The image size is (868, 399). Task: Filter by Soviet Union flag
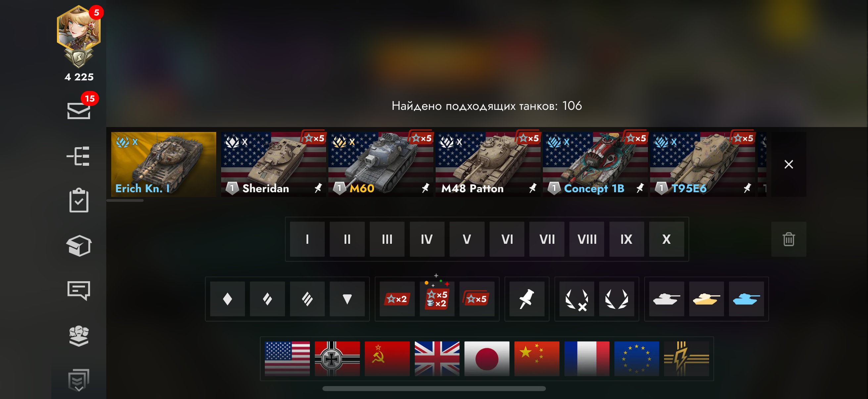coord(387,359)
